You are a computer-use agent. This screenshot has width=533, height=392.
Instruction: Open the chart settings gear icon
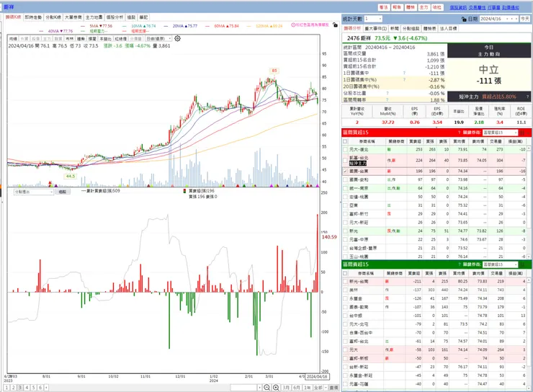coord(177,38)
